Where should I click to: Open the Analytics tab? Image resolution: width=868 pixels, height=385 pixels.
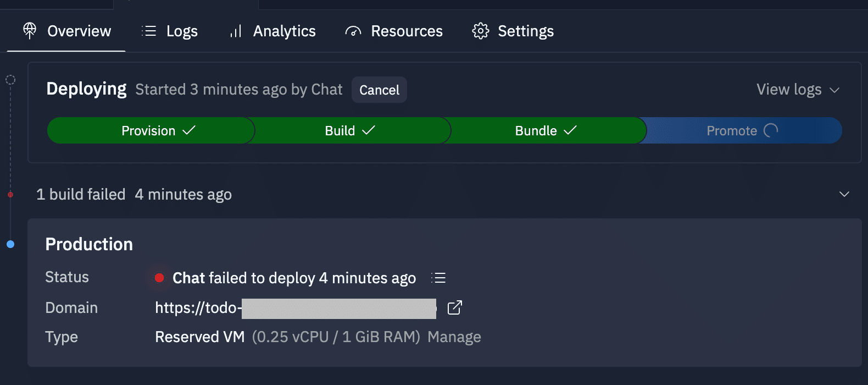coord(284,31)
